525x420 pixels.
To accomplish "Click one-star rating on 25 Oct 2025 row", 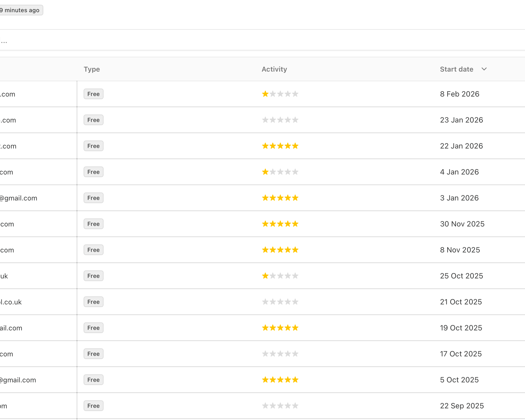I will (x=280, y=276).
